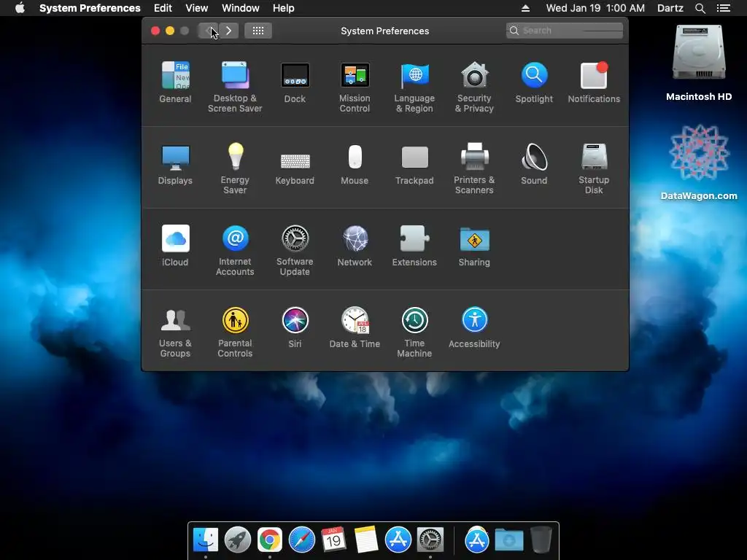Screen dimensions: 747x560
Task: Click System Preferences gear in Dock
Action: 430,540
